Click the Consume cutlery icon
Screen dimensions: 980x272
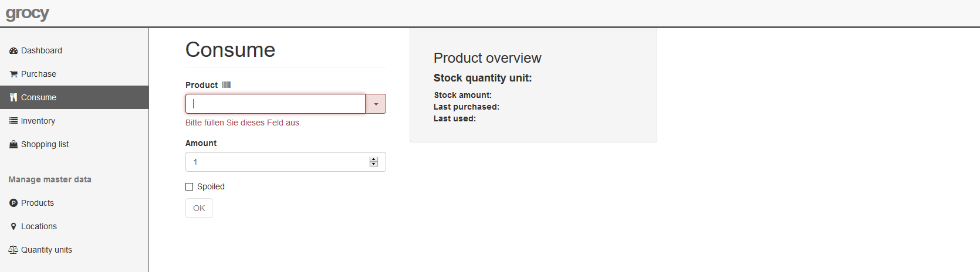(13, 98)
